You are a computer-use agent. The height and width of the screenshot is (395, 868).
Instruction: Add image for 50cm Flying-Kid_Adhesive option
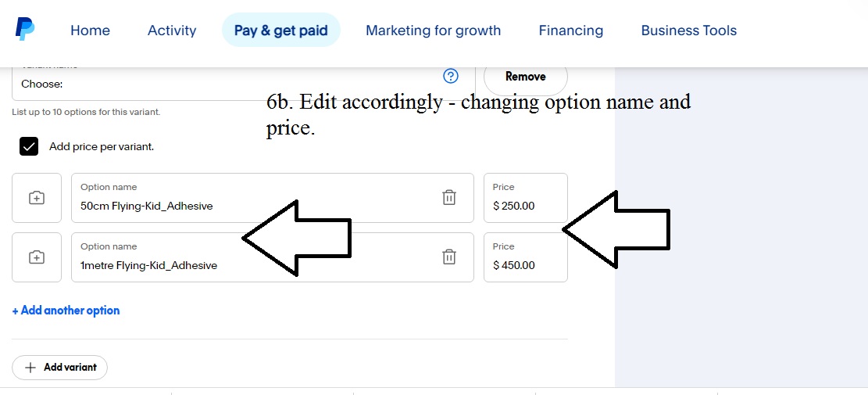37,198
